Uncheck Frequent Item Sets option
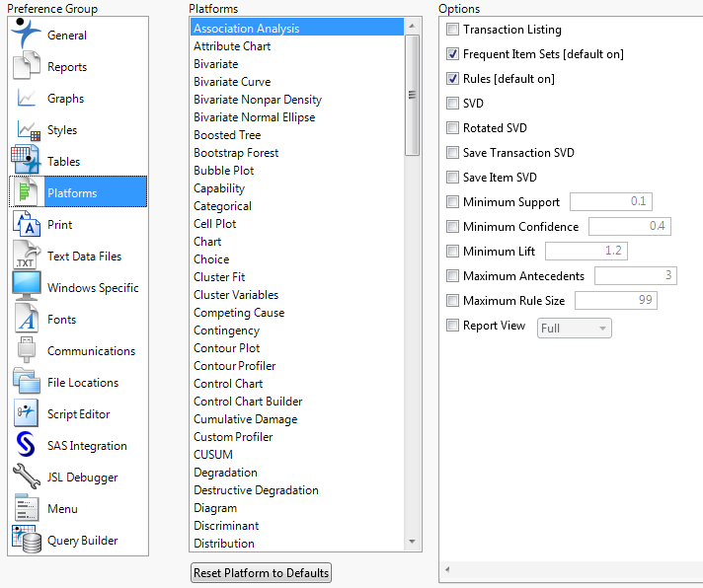 click(x=453, y=54)
